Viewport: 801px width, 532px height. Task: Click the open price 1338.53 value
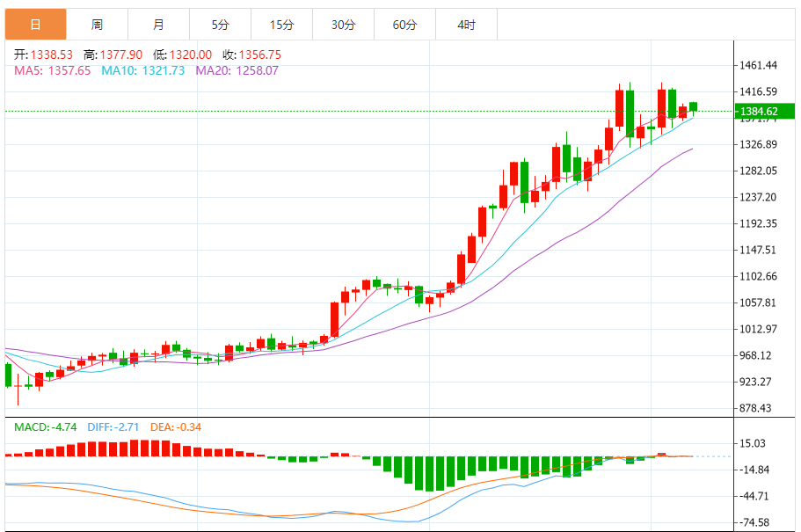[52, 55]
